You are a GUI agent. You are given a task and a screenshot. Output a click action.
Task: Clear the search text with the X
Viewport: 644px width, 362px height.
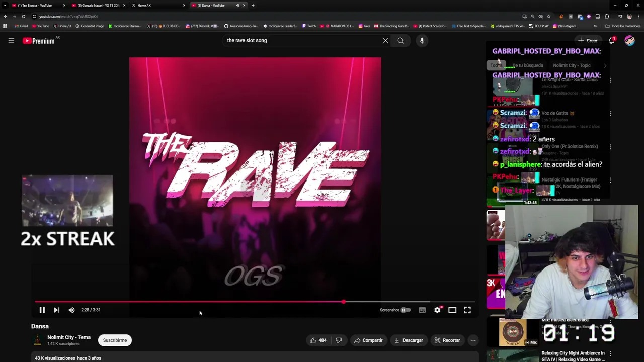coord(385,41)
